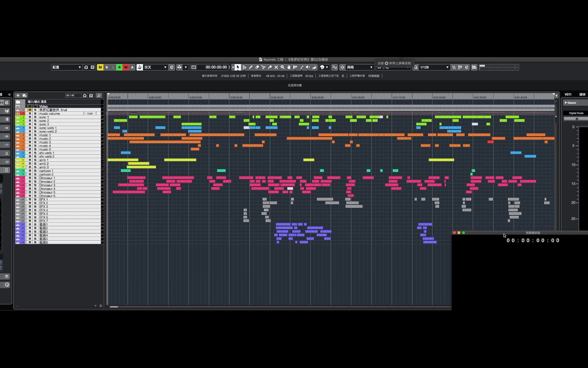Select the hand grab tool

pos(289,67)
